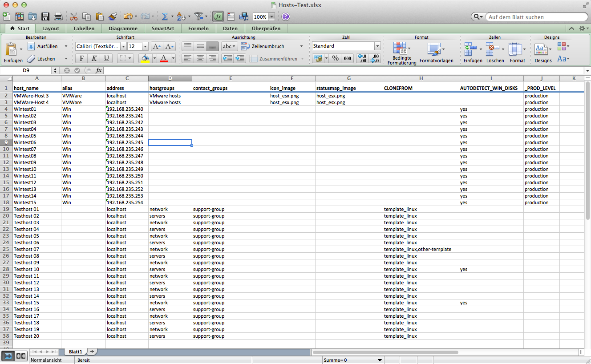The image size is (591, 364).
Task: Click the AutoSum sigma icon
Action: [165, 16]
